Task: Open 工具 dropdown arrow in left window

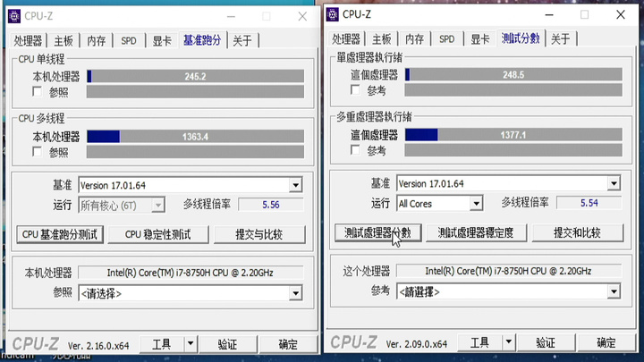Action: click(191, 344)
